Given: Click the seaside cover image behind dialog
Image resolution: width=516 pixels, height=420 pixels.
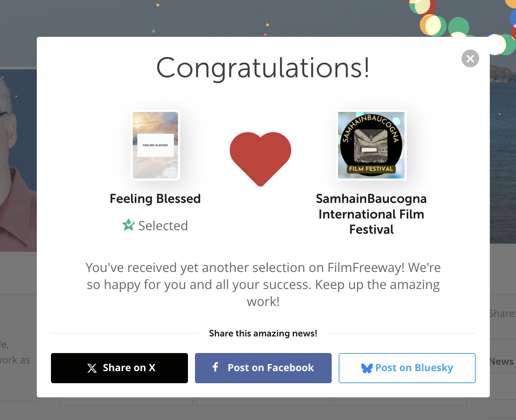Looking at the screenshot, I should (x=503, y=142).
